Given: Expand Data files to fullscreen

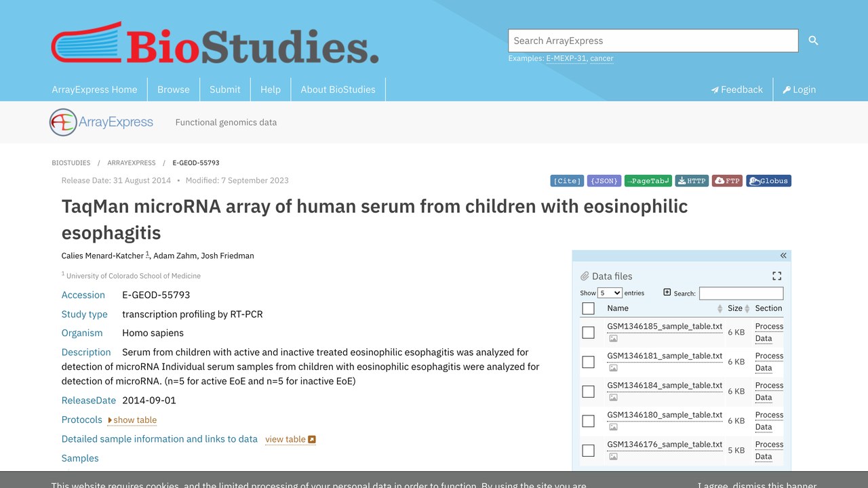Looking at the screenshot, I should coord(777,276).
